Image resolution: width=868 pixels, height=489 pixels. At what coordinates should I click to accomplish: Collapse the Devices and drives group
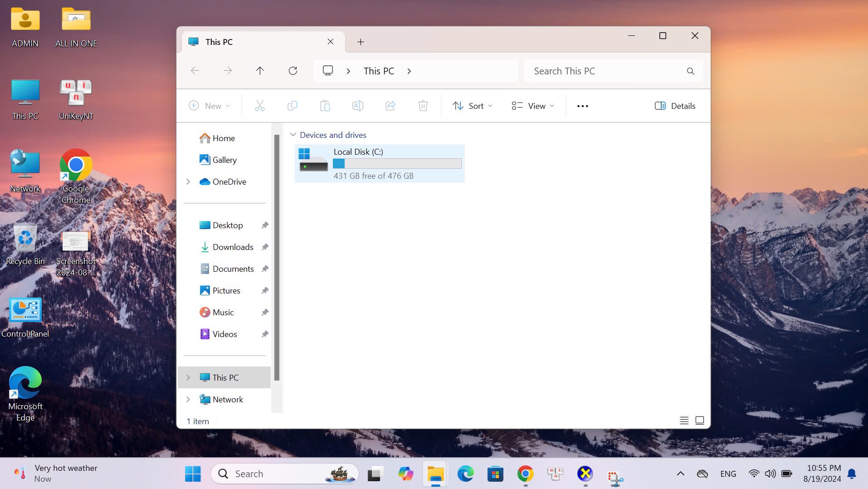293,135
